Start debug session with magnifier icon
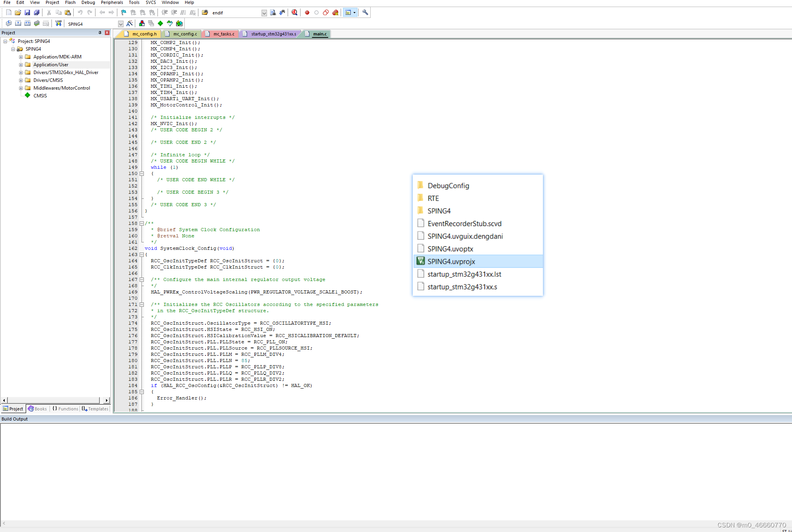792x532 pixels. (295, 12)
